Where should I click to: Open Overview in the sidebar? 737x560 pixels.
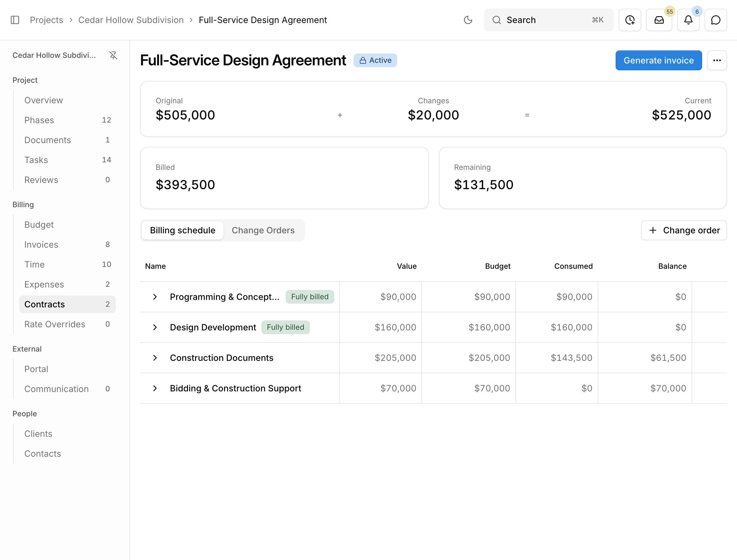[x=67, y=100]
